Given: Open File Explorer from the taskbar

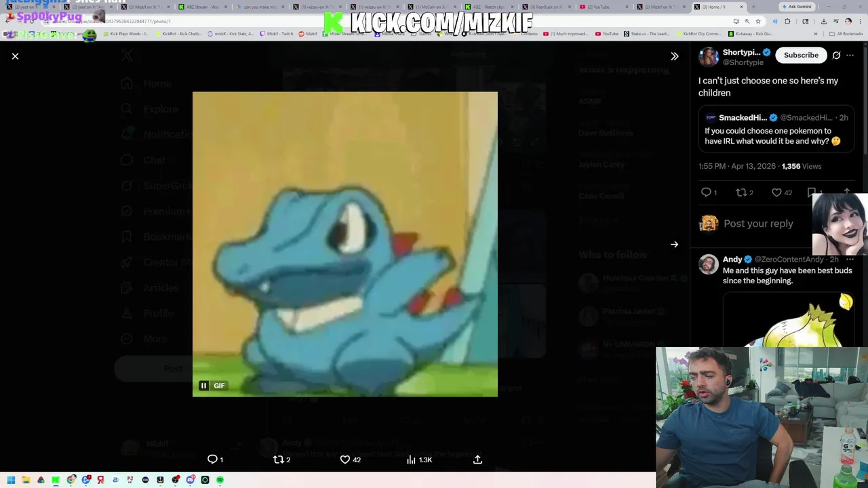Looking at the screenshot, I should [26, 480].
